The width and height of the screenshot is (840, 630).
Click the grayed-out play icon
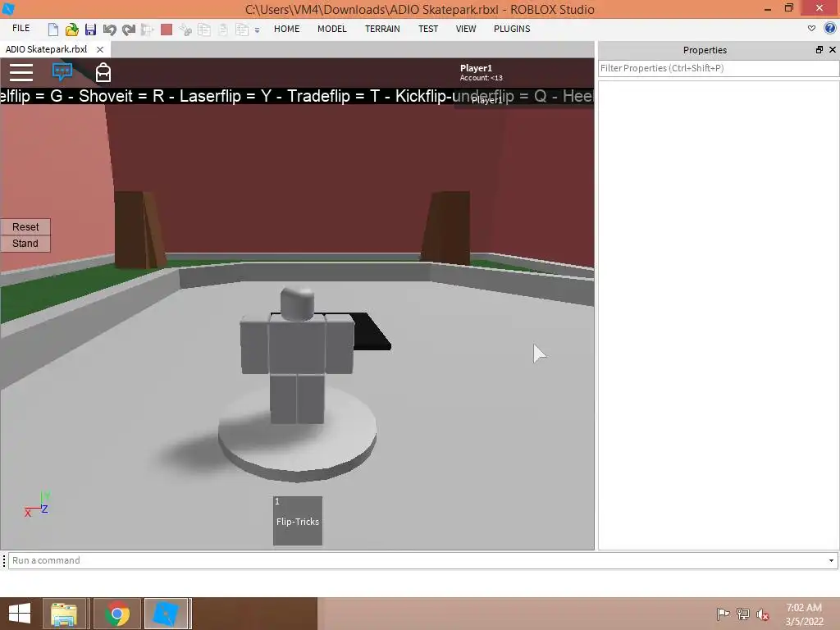tap(148, 30)
